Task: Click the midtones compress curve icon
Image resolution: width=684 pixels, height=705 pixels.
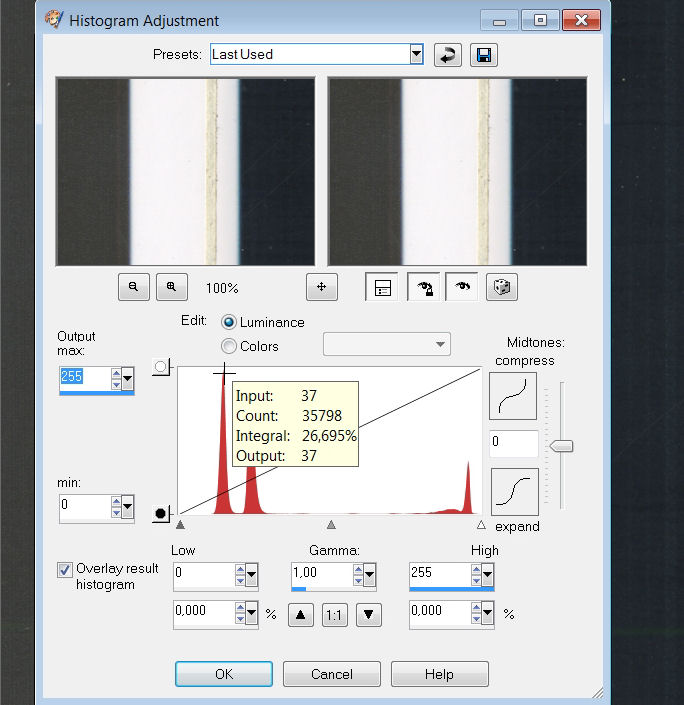Action: coord(513,396)
